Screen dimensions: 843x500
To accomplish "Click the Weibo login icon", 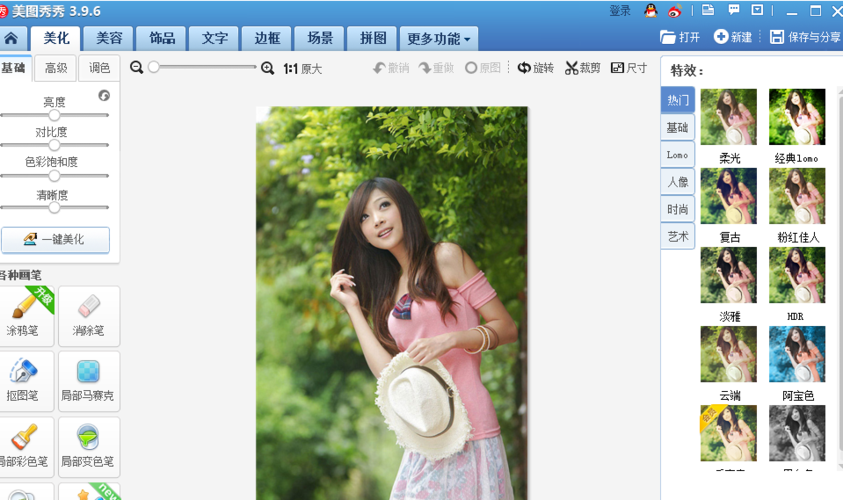I will [675, 11].
